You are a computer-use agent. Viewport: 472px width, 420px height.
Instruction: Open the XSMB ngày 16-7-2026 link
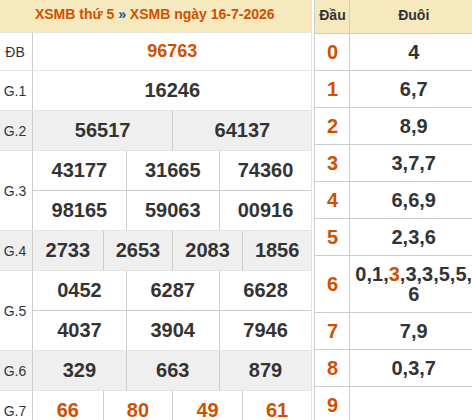pos(202,15)
